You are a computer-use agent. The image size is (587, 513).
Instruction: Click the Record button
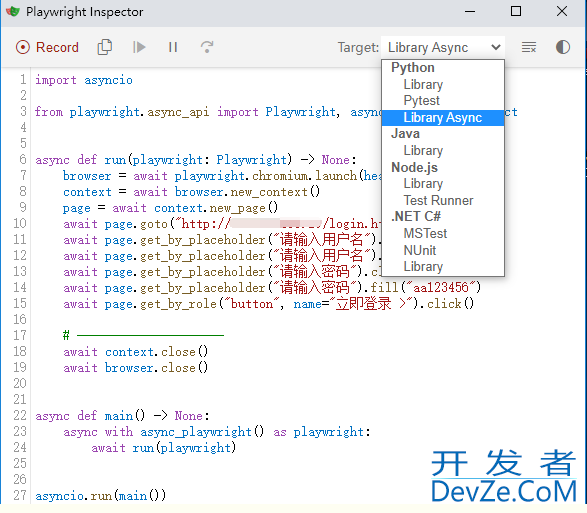tap(47, 48)
